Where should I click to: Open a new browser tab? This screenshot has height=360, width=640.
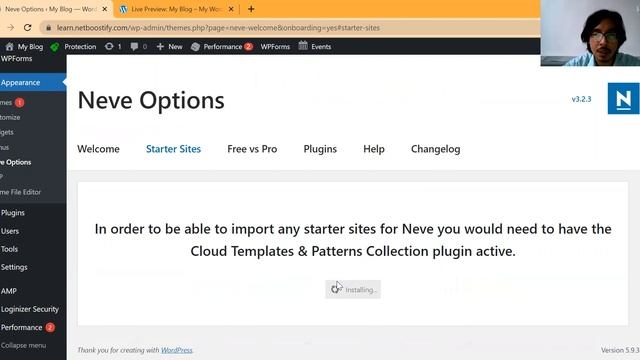click(x=251, y=9)
